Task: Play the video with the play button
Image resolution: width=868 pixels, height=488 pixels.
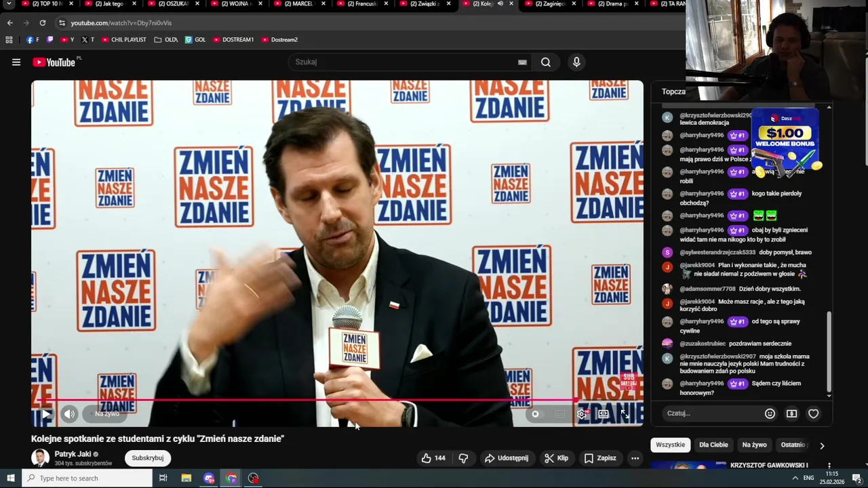Action: click(46, 413)
